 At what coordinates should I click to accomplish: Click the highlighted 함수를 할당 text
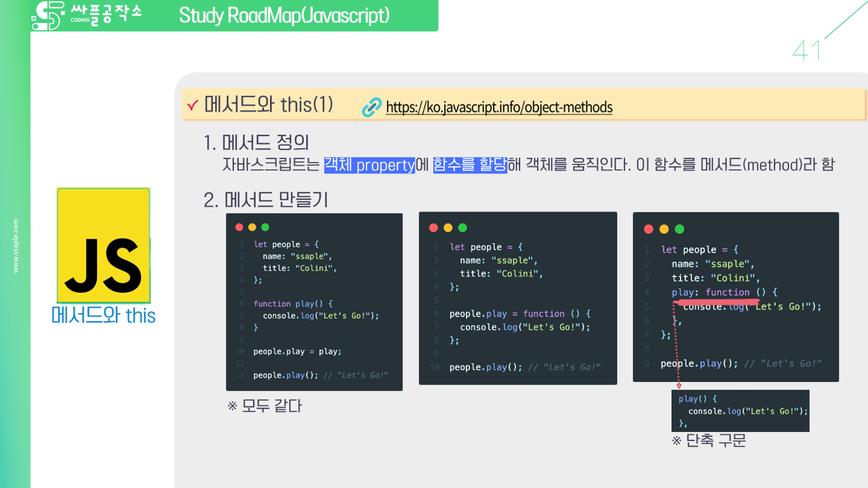[x=469, y=165]
